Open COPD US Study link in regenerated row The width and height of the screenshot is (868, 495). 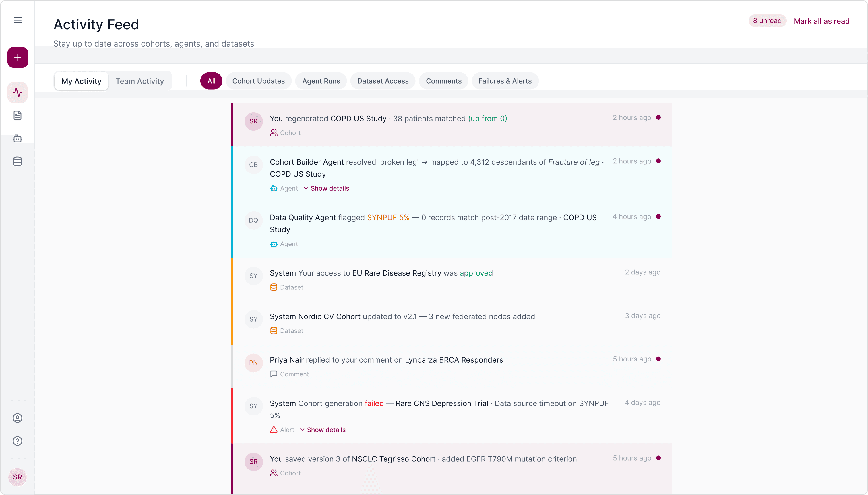pos(359,119)
